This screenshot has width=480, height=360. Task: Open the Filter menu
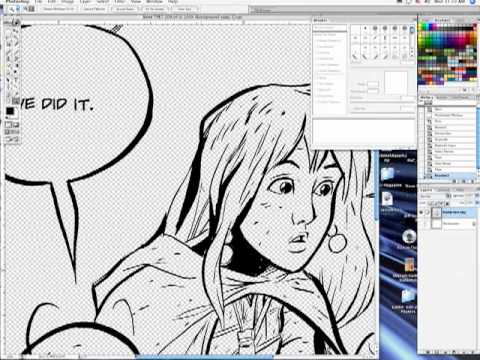119,2
